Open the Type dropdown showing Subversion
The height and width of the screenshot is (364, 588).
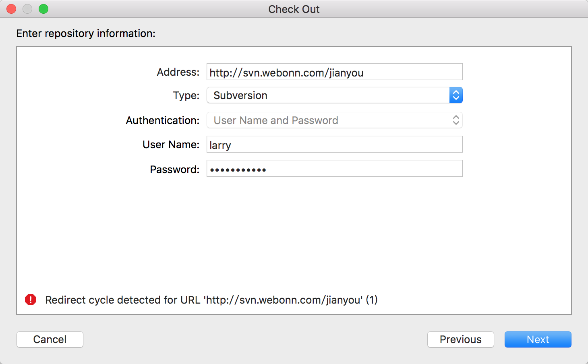tap(334, 95)
